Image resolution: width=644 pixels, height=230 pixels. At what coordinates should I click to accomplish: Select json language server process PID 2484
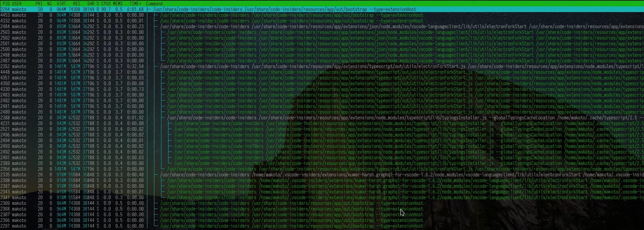[322, 26]
